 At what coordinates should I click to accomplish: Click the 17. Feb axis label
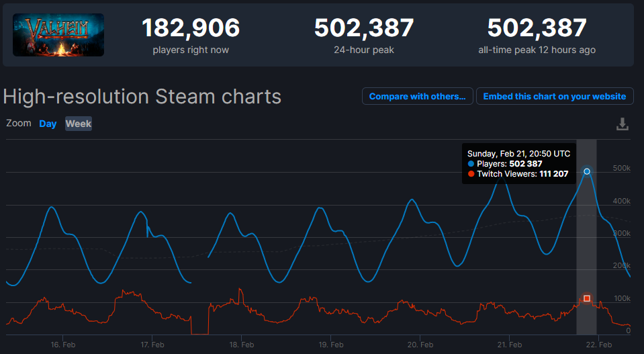(x=152, y=345)
